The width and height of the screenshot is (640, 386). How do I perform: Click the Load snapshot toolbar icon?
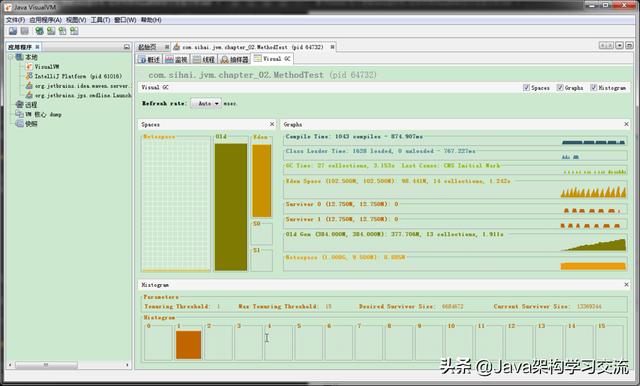pos(13,31)
